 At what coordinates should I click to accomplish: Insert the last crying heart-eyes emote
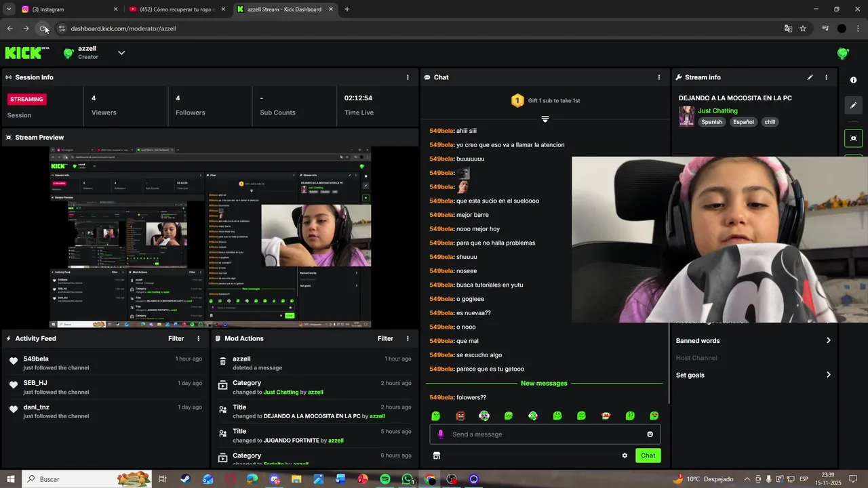pos(654,415)
